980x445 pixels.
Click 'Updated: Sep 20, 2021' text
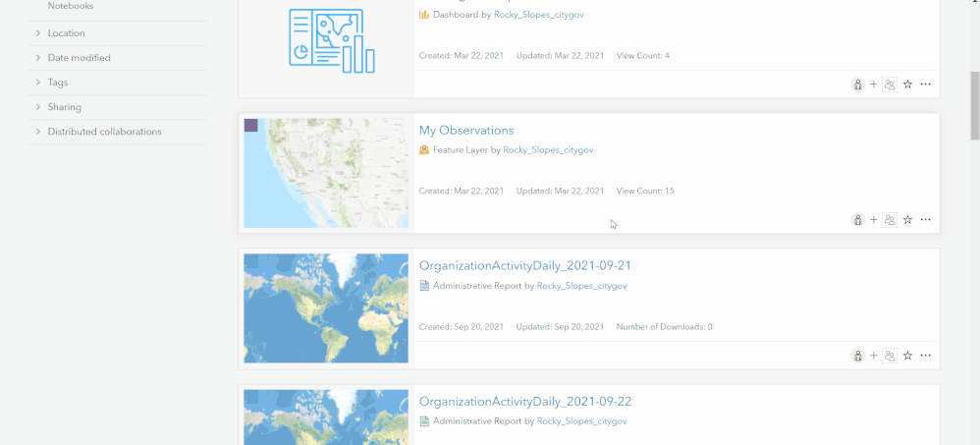tap(560, 326)
